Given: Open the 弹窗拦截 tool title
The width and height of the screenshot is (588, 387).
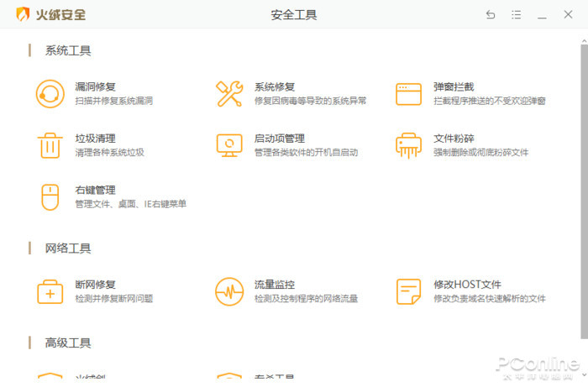Looking at the screenshot, I should coord(454,87).
